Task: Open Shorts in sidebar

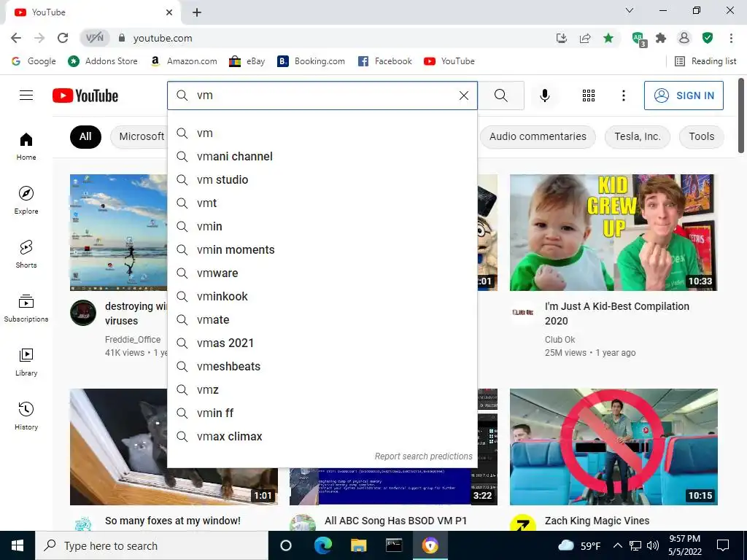Action: coord(26,254)
